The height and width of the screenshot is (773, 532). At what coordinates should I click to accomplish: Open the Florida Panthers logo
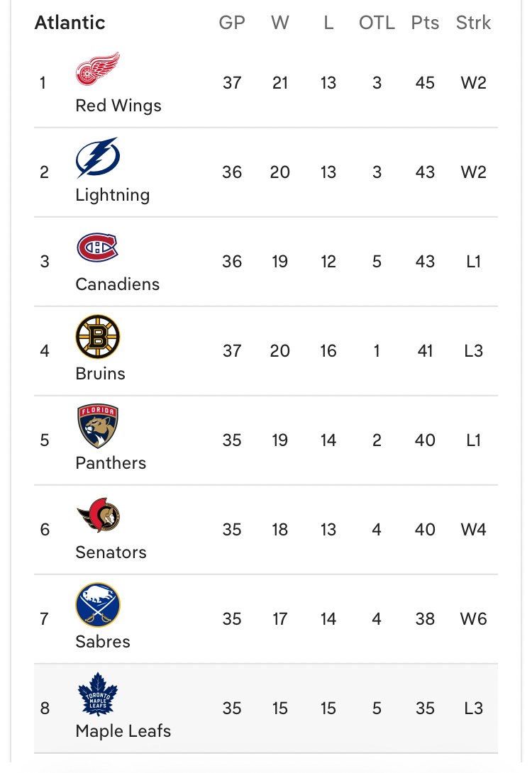click(98, 426)
